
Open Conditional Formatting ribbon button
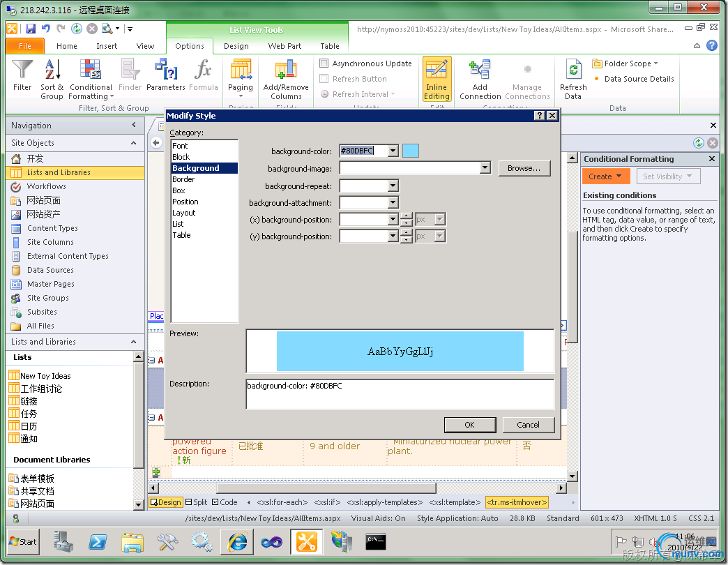pos(91,79)
